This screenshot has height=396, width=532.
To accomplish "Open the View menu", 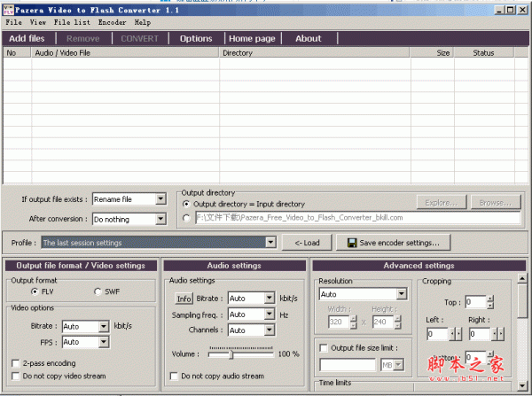I will [x=37, y=22].
